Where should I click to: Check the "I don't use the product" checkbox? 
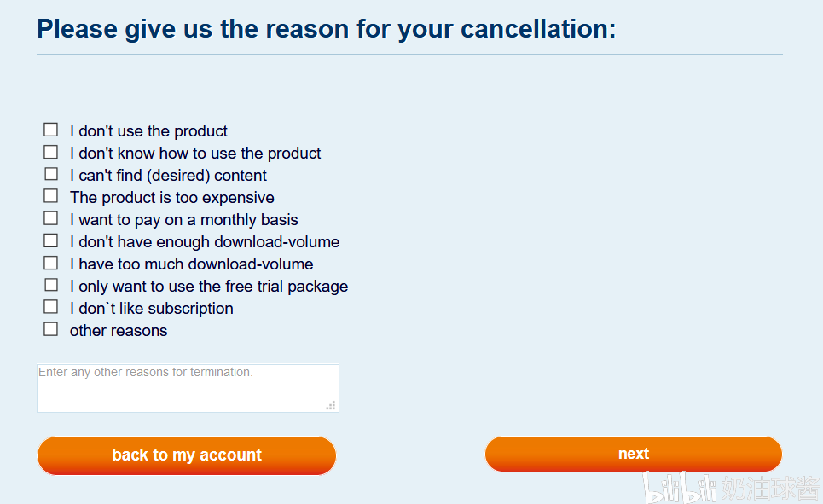pos(51,130)
